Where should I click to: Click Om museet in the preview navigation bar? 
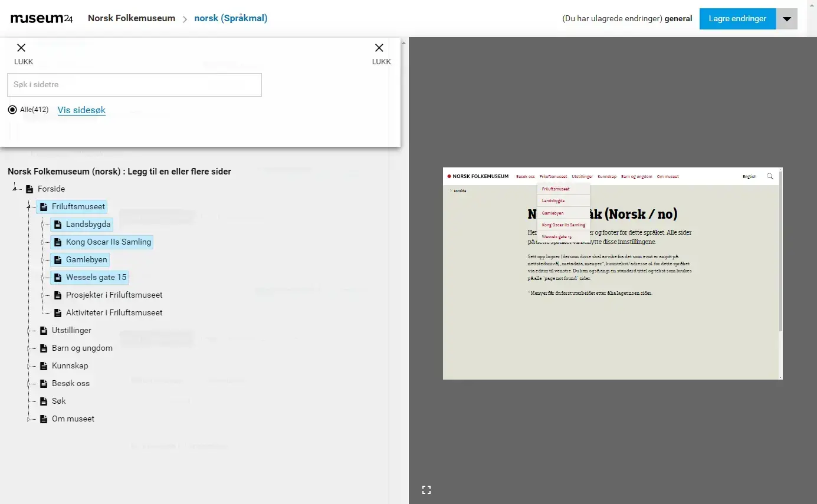[668, 176]
